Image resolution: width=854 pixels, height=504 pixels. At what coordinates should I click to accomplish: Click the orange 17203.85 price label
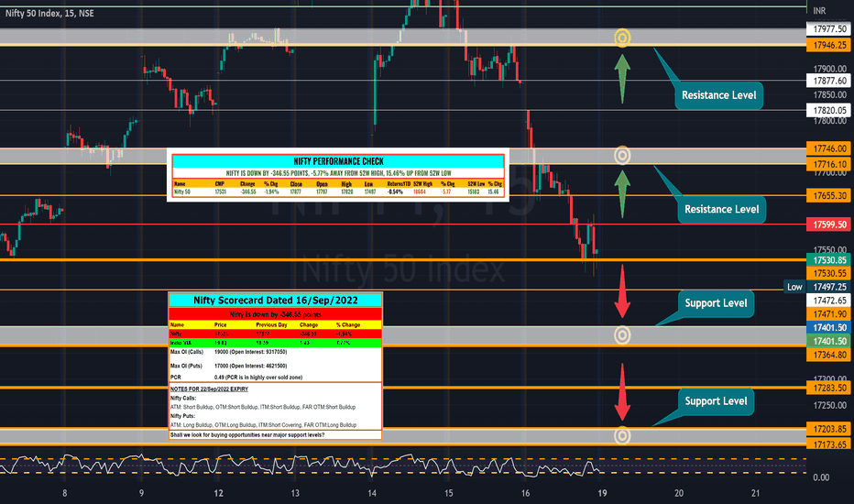pos(829,429)
